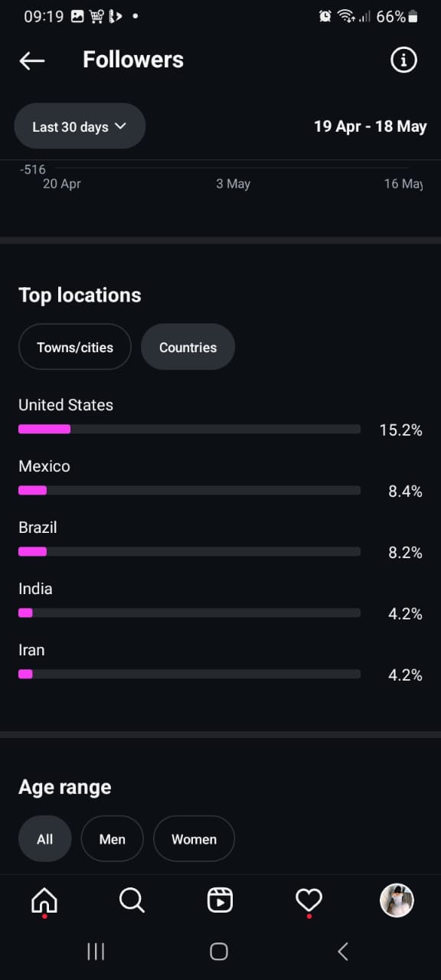Image resolution: width=441 pixels, height=980 pixels.
Task: Tap Android home button icon
Action: pyautogui.click(x=219, y=951)
